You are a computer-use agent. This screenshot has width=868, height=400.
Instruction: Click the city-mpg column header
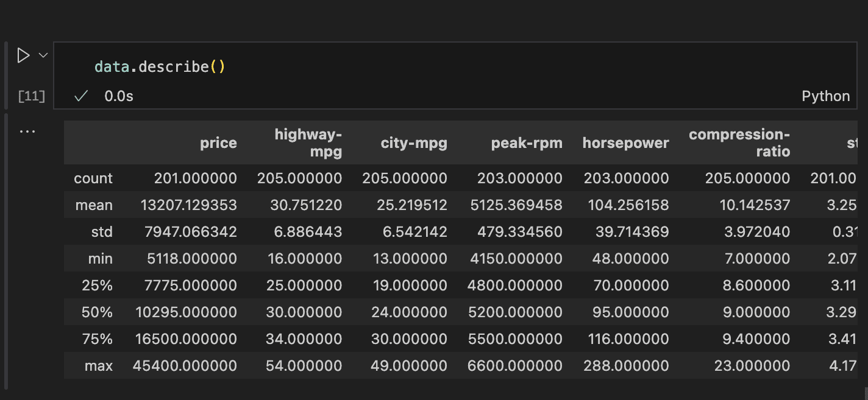click(414, 143)
